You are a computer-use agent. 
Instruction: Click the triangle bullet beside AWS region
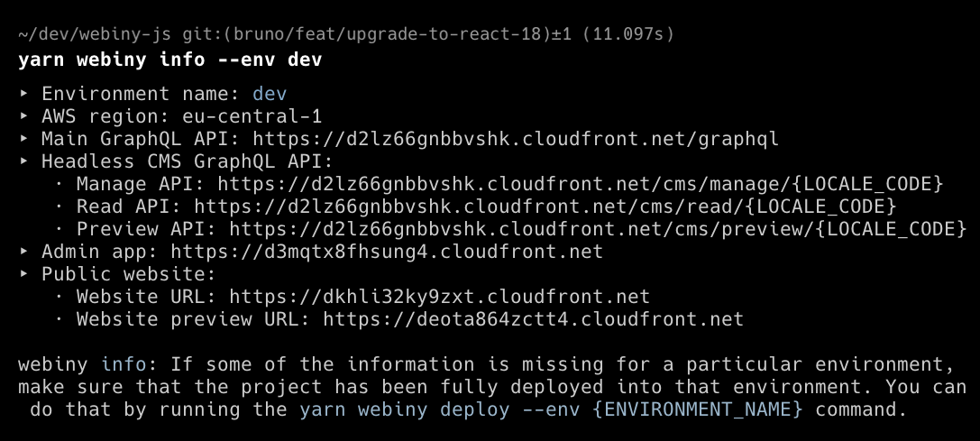(x=24, y=116)
